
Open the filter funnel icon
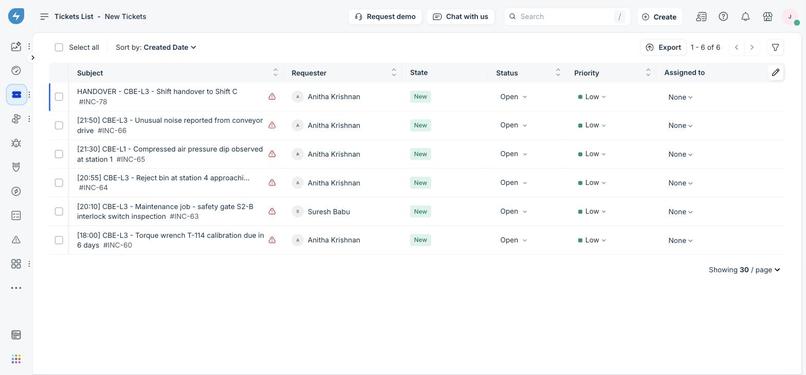tap(775, 47)
